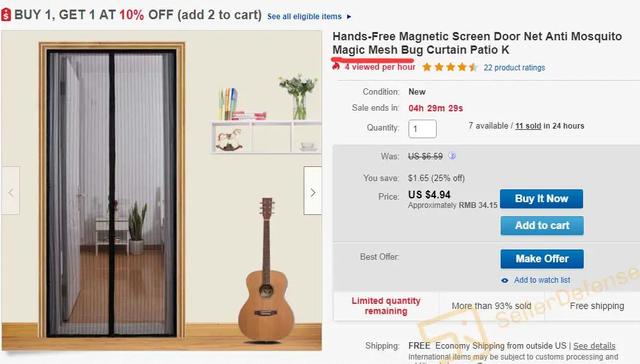Click the red sale tag icon
The width and height of the screenshot is (640, 364).
pyautogui.click(x=6, y=15)
